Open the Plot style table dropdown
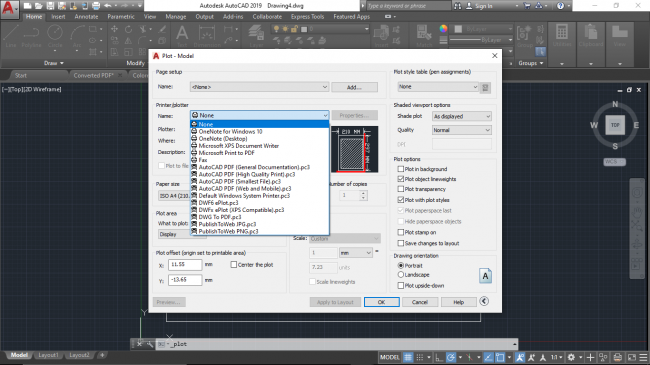This screenshot has height=365, width=650. tap(438, 87)
